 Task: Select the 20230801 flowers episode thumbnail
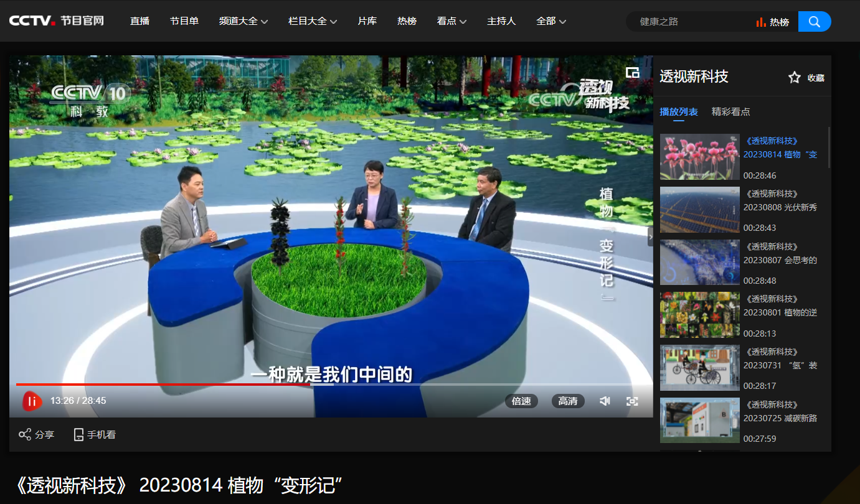699,315
